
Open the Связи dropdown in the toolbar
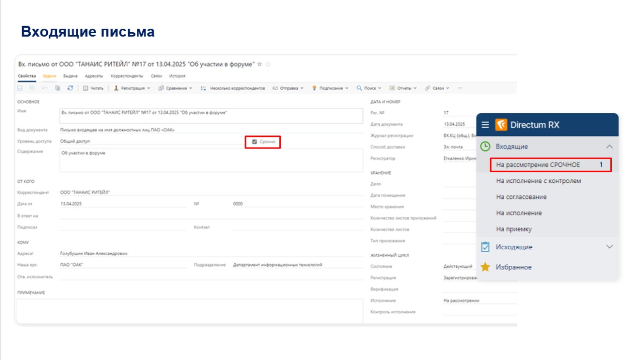[437, 88]
